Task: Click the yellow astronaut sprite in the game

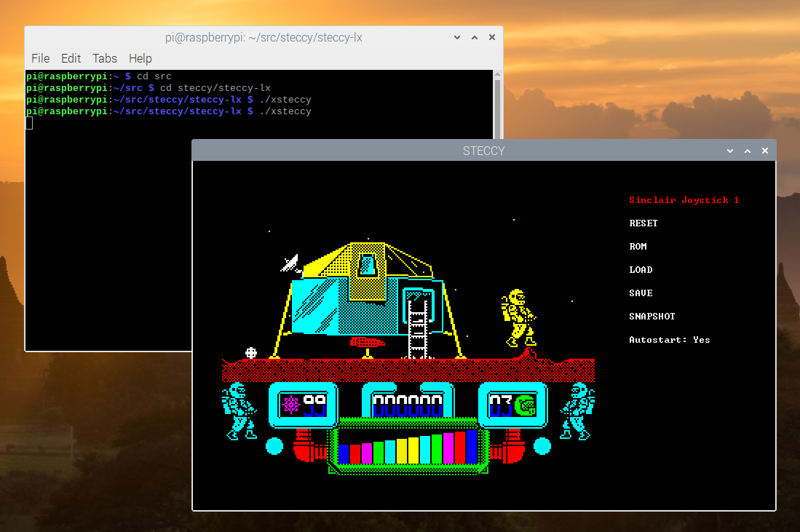Action: tap(518, 318)
